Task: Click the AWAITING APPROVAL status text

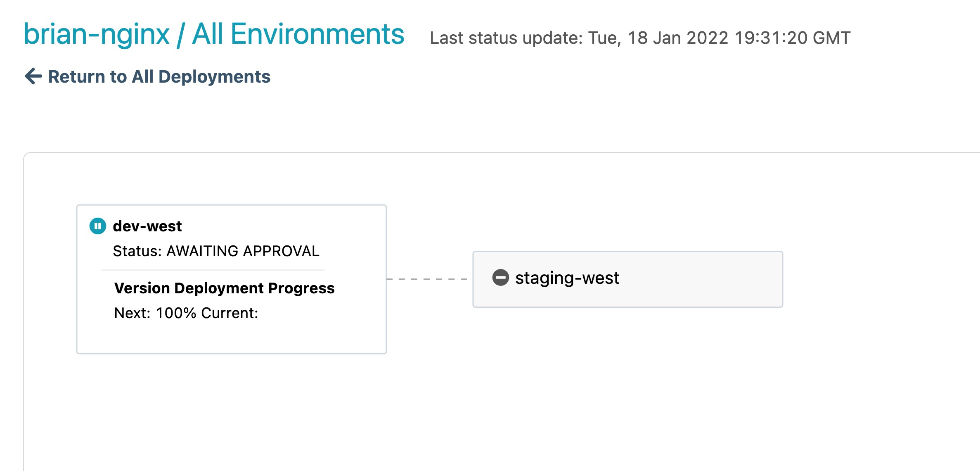Action: coord(243,251)
